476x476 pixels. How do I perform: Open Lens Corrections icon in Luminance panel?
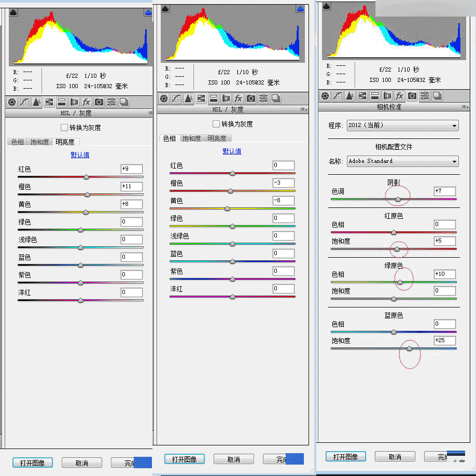pos(74,102)
